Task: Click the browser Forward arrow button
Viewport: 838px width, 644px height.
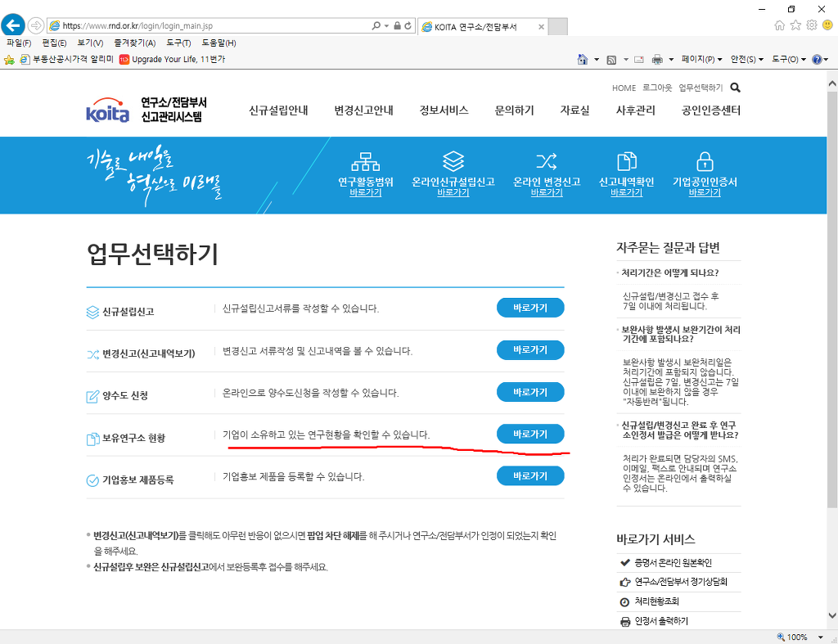Action: tap(35, 25)
